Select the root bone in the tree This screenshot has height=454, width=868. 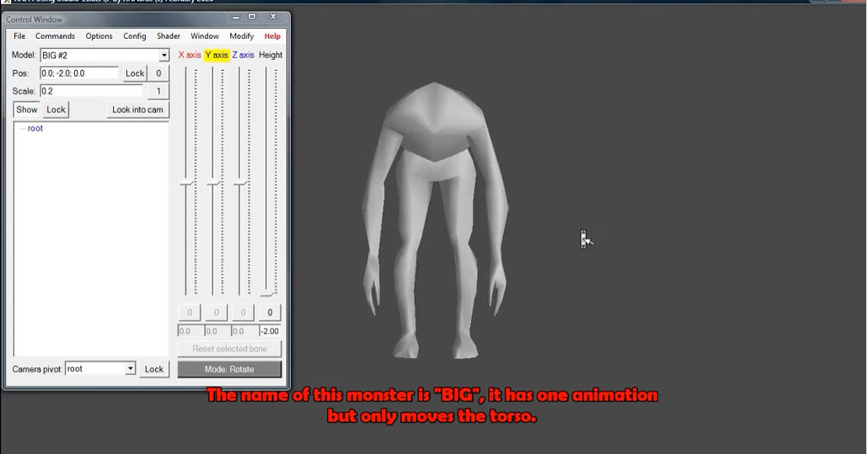pyautogui.click(x=35, y=129)
